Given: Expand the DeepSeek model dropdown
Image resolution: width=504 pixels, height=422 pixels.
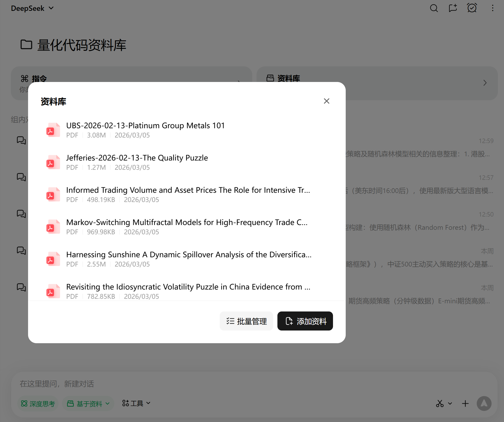Looking at the screenshot, I should (32, 8).
